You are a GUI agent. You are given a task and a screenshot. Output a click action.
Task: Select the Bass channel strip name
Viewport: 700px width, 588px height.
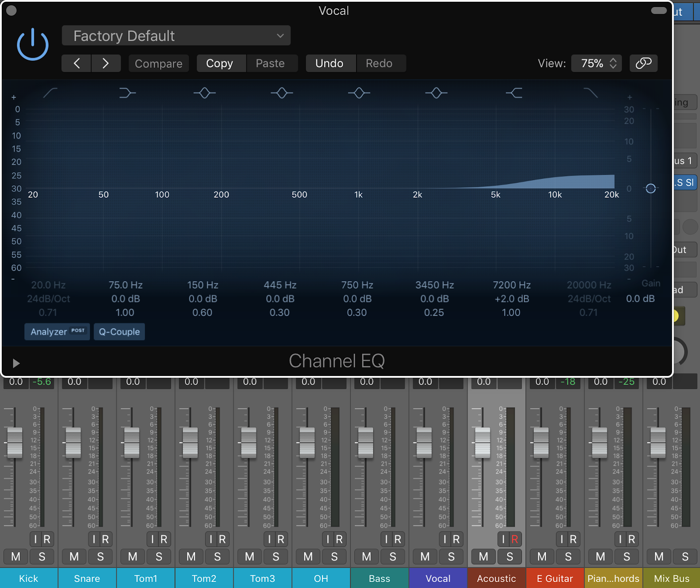(x=379, y=578)
